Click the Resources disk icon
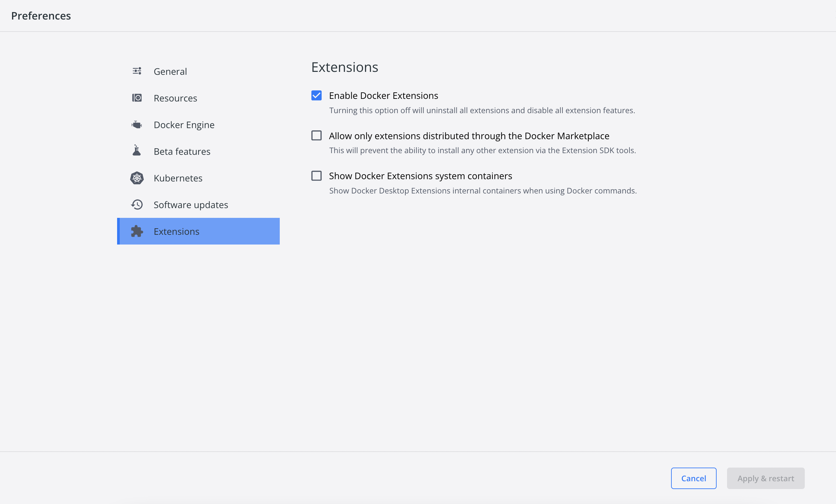The image size is (836, 504). click(137, 98)
